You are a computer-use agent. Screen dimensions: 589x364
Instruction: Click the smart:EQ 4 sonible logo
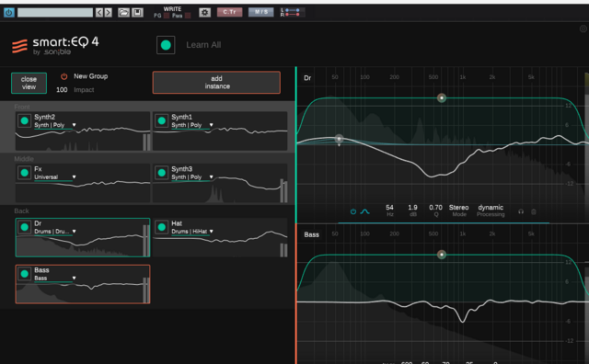pyautogui.click(x=55, y=45)
